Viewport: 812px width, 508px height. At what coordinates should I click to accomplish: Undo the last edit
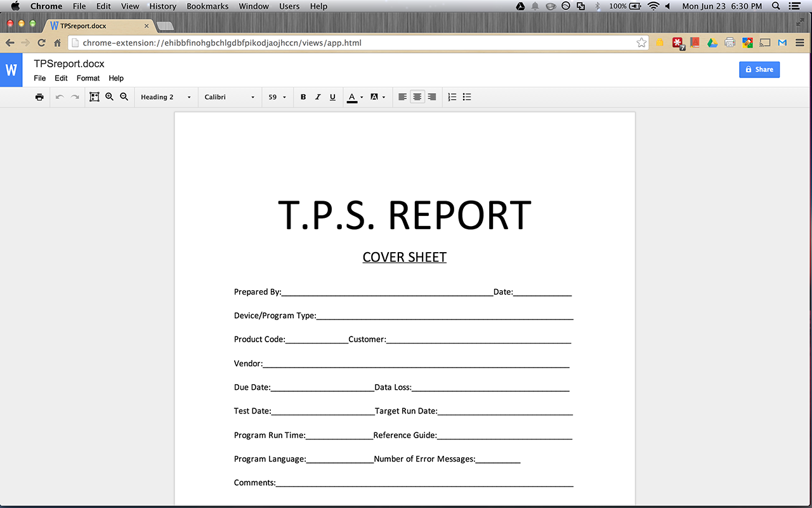[60, 97]
